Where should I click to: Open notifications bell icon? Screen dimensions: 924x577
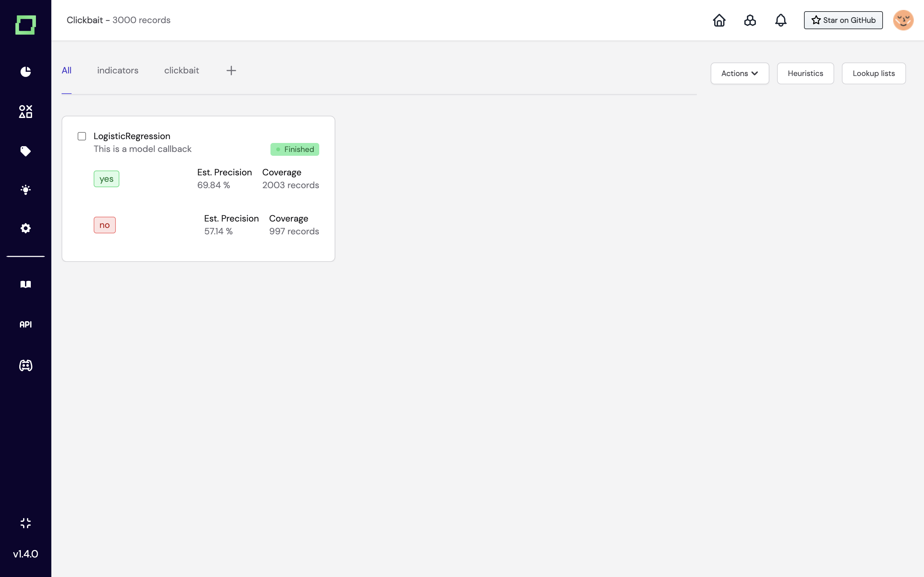[x=781, y=20]
